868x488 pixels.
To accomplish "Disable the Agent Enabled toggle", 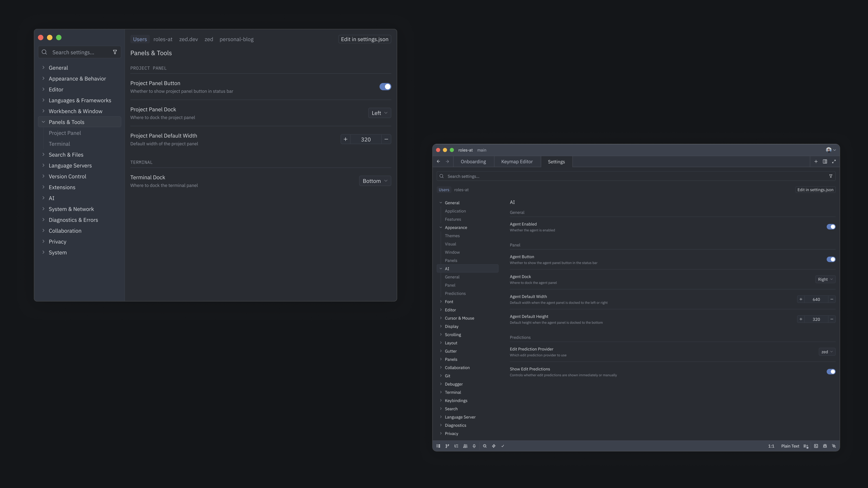I will pos(831,227).
